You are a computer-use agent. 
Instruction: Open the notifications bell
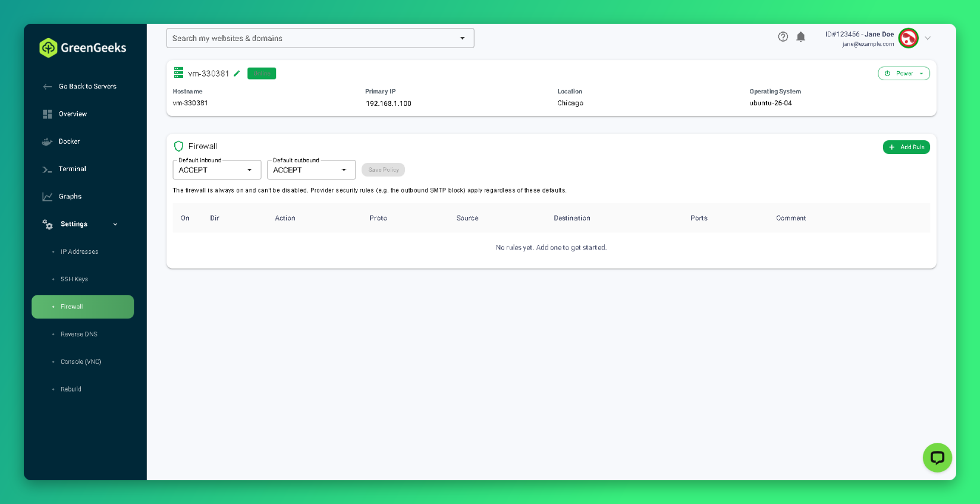click(801, 37)
